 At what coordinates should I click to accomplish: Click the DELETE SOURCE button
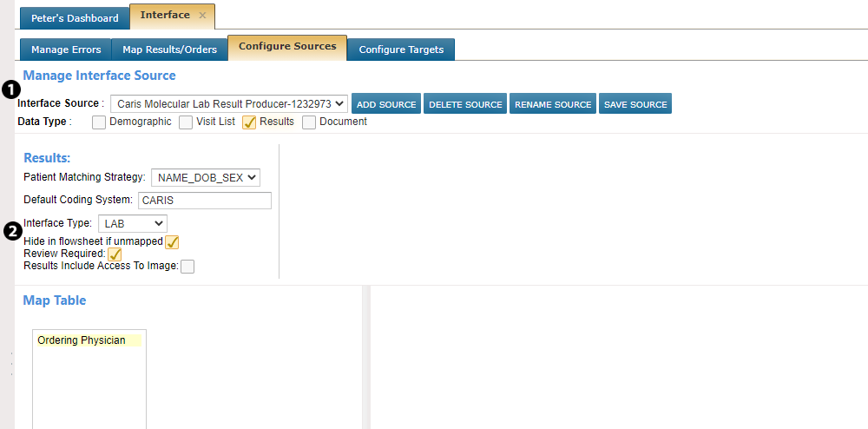(x=465, y=104)
